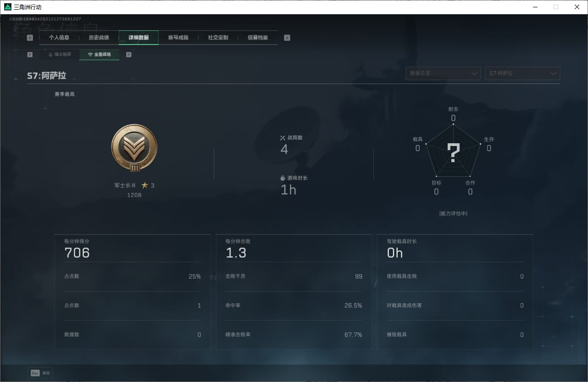The height and width of the screenshot is (382, 588).
Task: Click the 命中率 value 26.5%
Action: pos(353,306)
